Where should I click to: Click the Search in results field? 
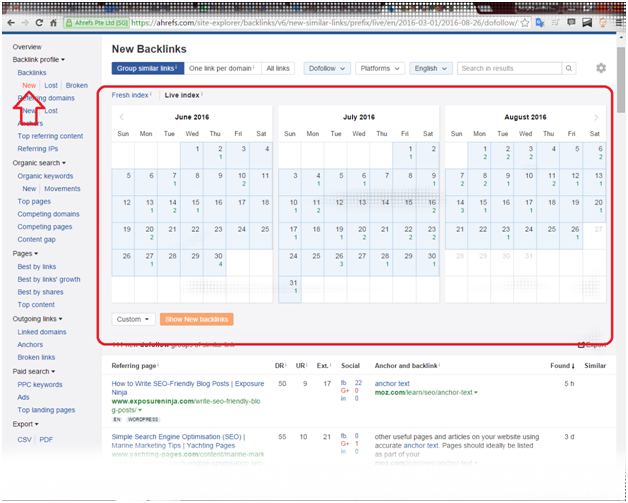click(x=509, y=68)
